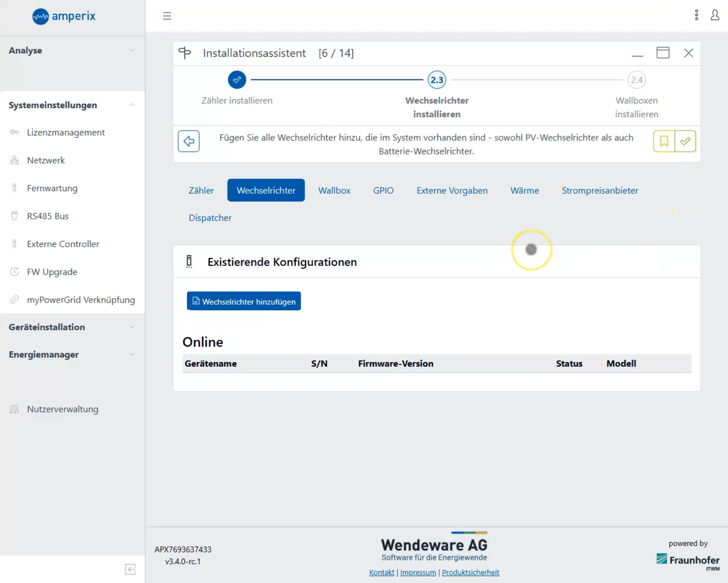Maximize the Installationsassistent panel
Viewport: 728px width, 583px height.
(663, 53)
